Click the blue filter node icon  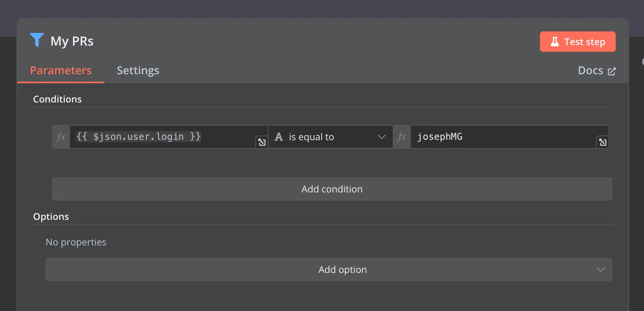(x=37, y=40)
